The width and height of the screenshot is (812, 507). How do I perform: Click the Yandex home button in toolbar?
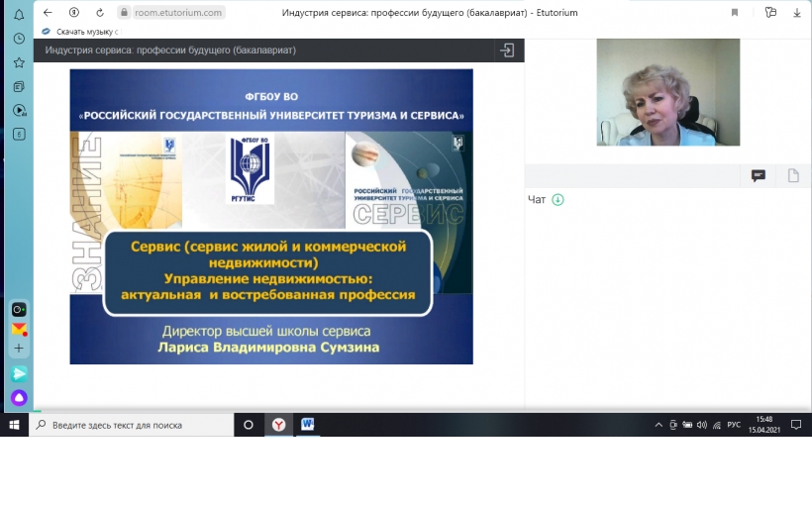click(x=74, y=13)
